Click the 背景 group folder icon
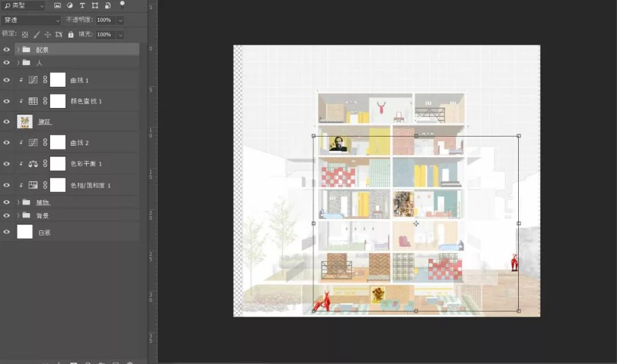The height and width of the screenshot is (364, 617). [26, 215]
